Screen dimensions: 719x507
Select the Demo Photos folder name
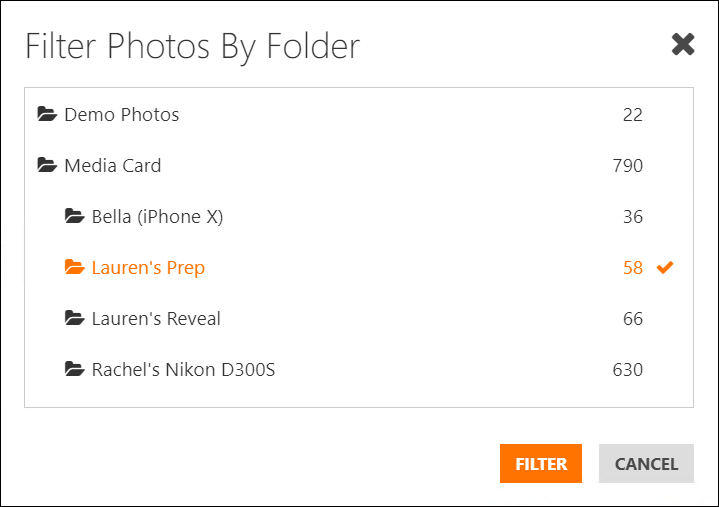click(x=122, y=115)
